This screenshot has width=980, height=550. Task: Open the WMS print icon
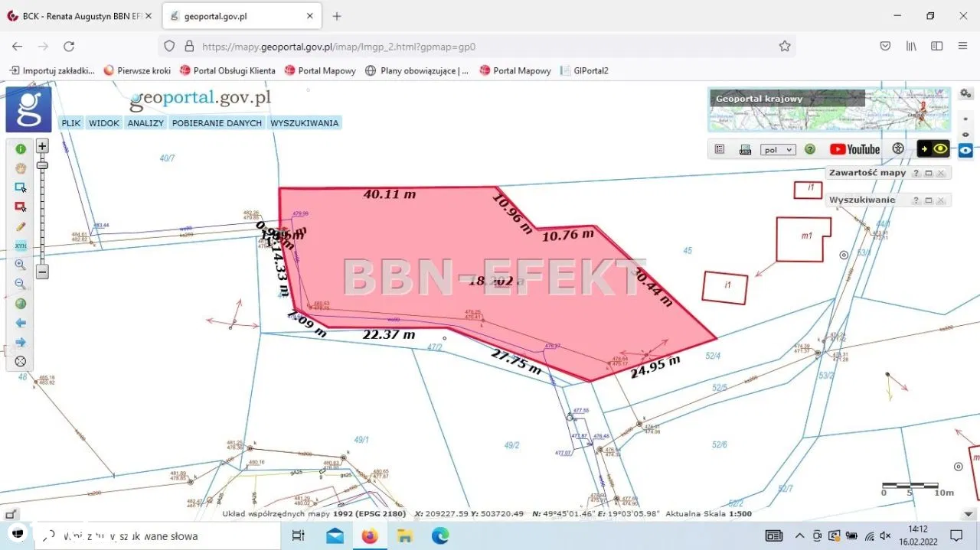click(x=745, y=150)
